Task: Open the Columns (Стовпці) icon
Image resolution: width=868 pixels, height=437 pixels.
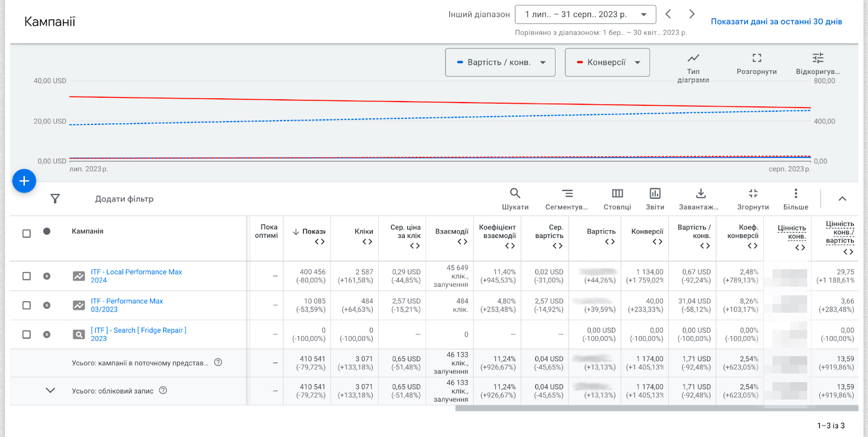Action: tap(617, 194)
